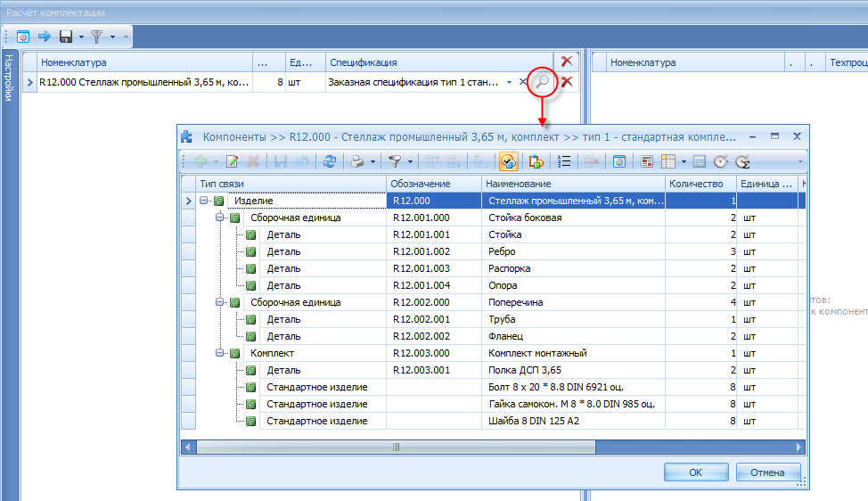Toggle the highlighted checkmark mode button
This screenshot has height=501, width=868.
pyautogui.click(x=508, y=161)
